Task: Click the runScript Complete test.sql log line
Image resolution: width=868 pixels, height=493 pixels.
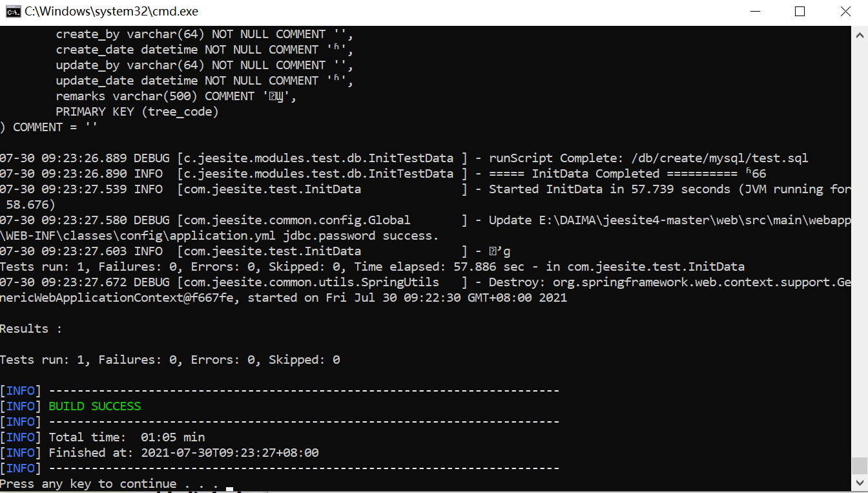Action: (404, 158)
